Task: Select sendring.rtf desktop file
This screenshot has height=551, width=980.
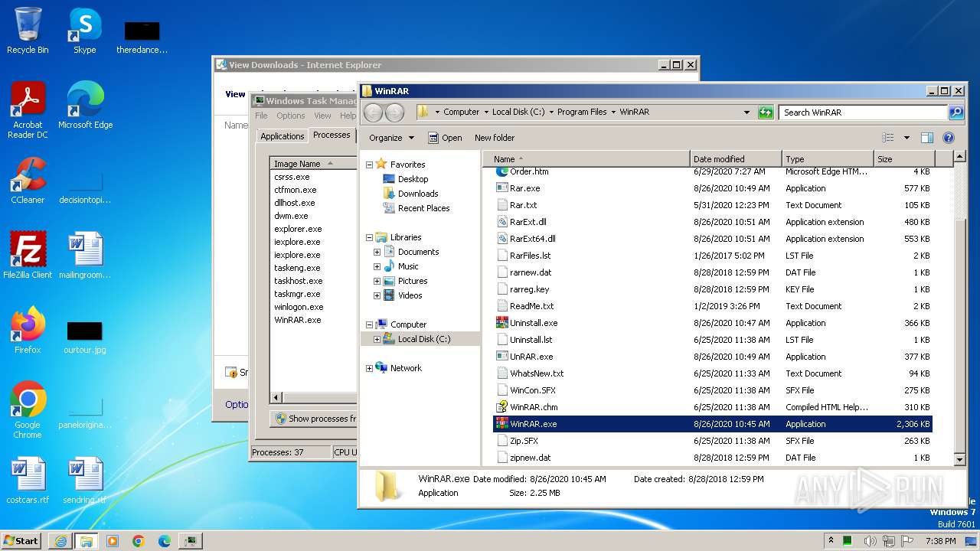Action: pos(85,481)
